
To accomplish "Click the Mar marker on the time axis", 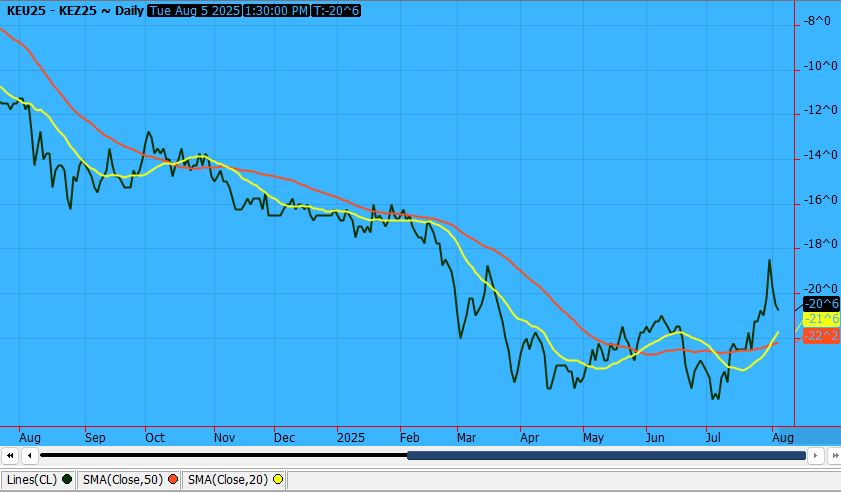I will (x=466, y=437).
